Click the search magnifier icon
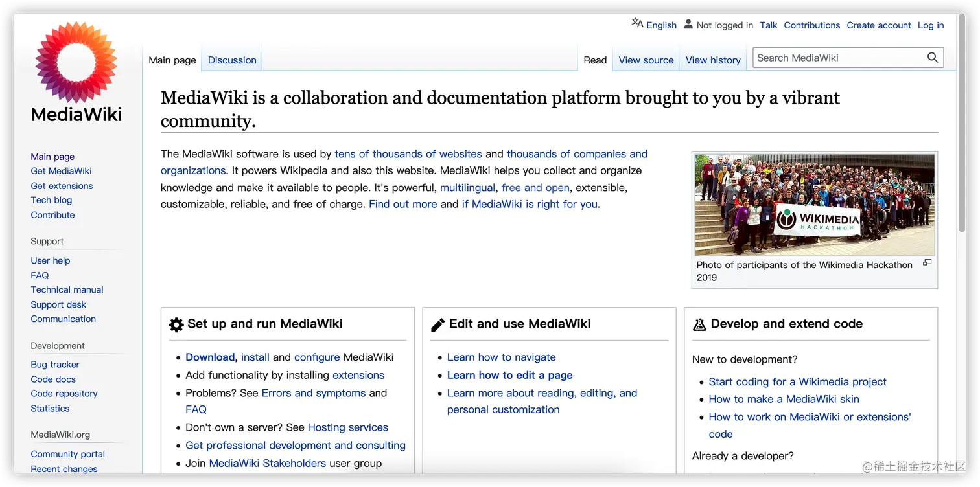The image size is (980, 487). click(933, 58)
